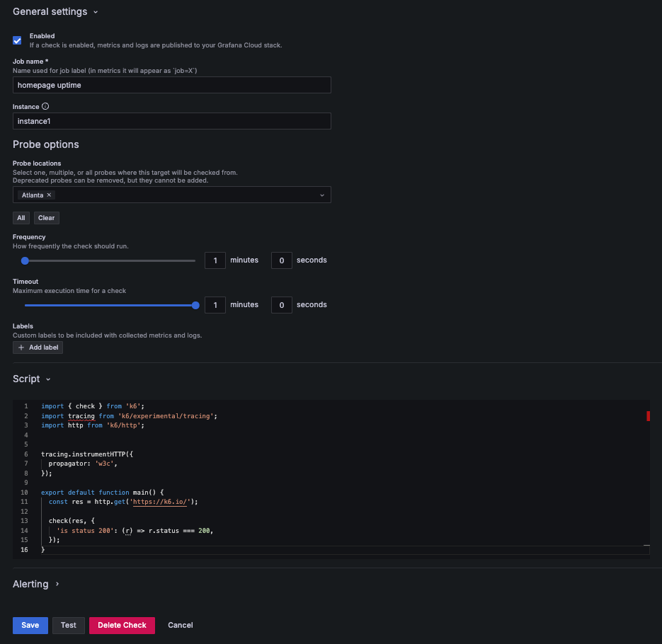662x644 pixels.
Task: Clear selected probes with the Clear button
Action: pyautogui.click(x=46, y=217)
